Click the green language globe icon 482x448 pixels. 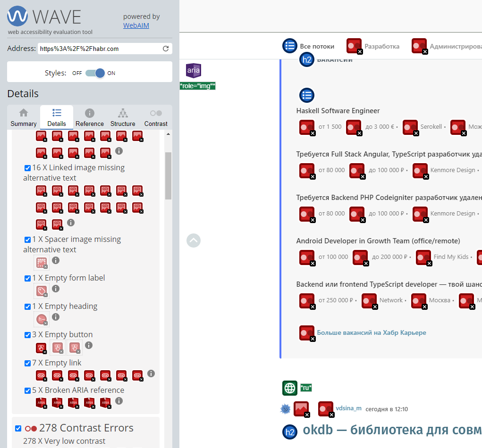tap(290, 388)
